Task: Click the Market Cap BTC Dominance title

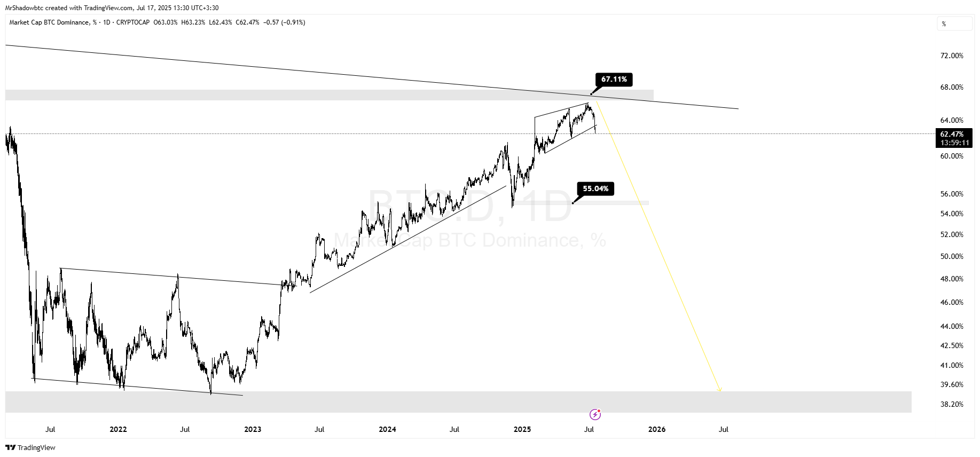Action: pyautogui.click(x=49, y=22)
